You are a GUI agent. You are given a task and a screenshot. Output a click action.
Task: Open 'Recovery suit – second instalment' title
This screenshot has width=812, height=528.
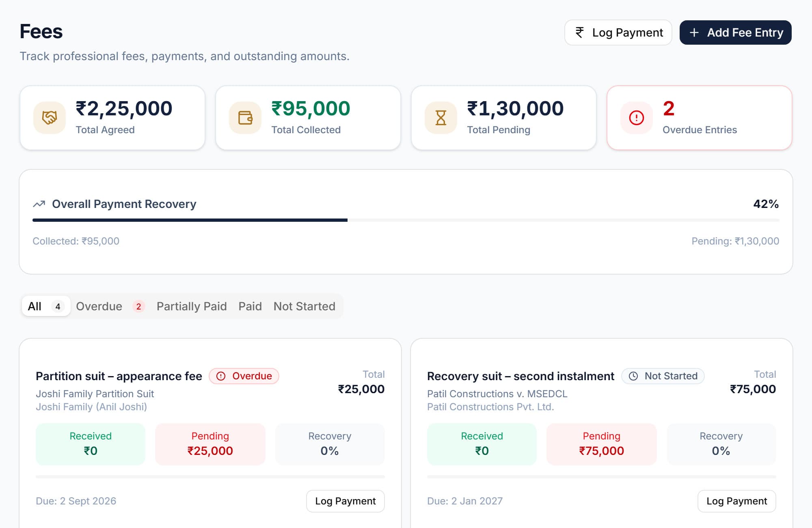pos(520,376)
